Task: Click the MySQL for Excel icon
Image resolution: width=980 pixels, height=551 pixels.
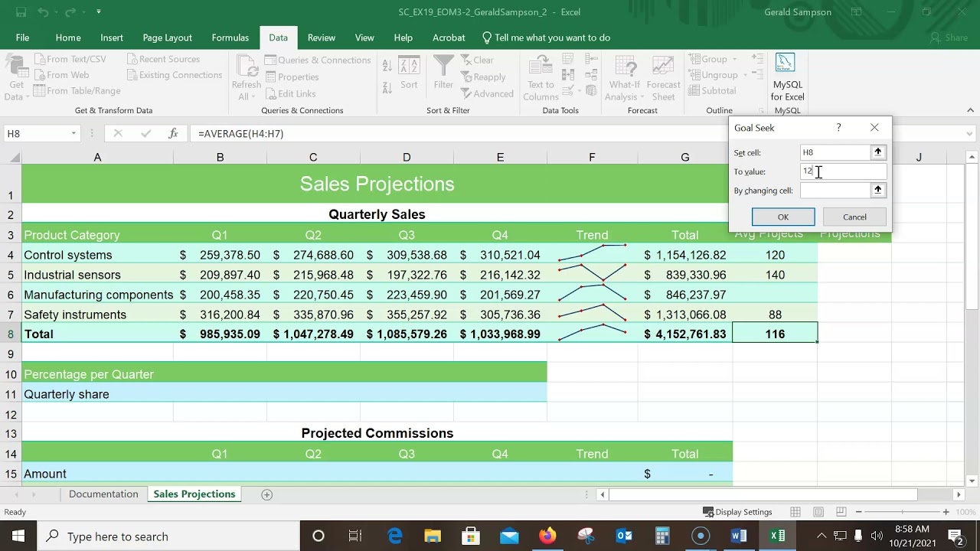Action: pos(786,63)
